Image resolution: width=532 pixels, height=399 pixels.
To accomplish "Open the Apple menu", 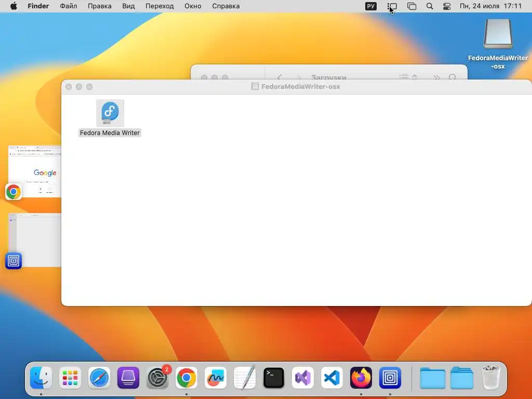I will [14, 6].
